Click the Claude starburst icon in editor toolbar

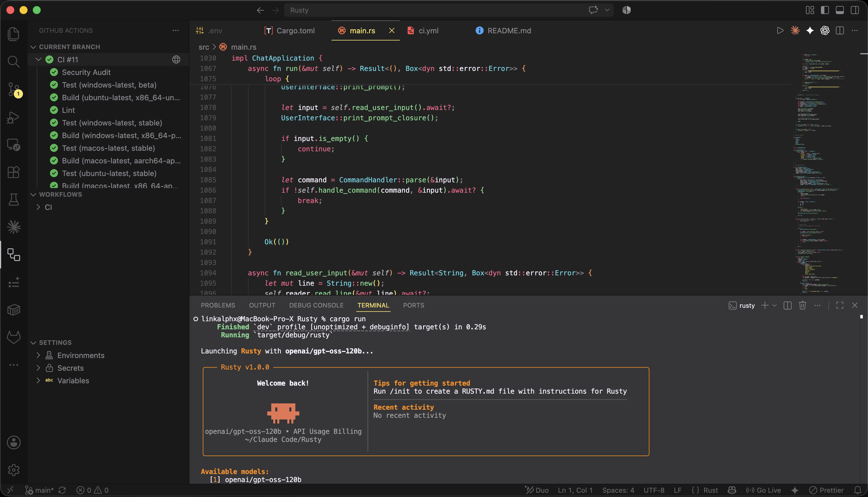(x=795, y=31)
